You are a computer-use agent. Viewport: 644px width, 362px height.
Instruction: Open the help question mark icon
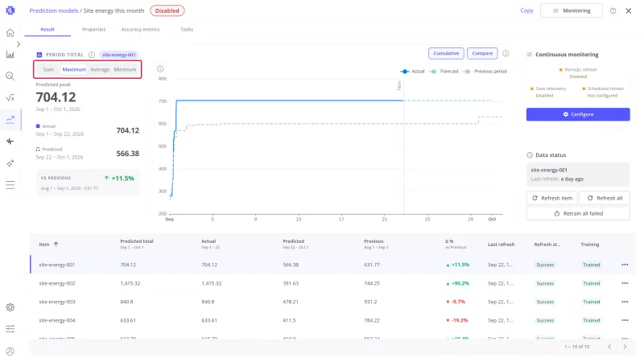613,11
